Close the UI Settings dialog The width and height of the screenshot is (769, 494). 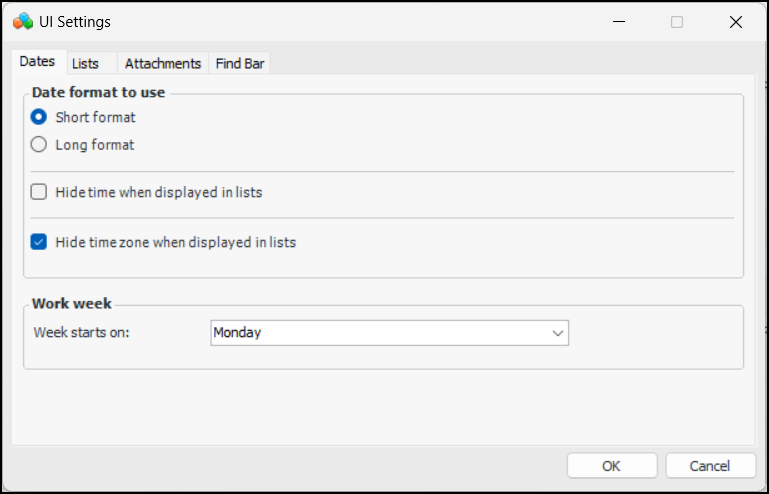click(x=735, y=21)
